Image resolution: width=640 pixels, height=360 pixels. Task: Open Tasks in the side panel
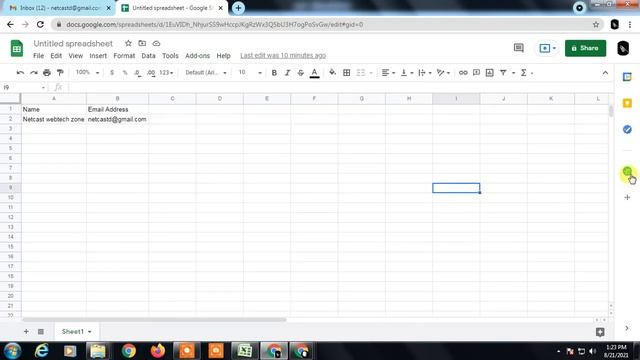[x=627, y=129]
